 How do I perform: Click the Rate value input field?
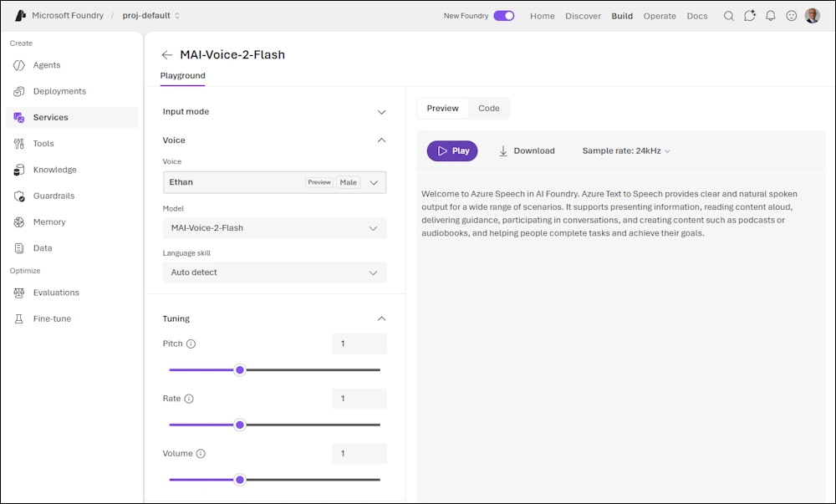(359, 399)
